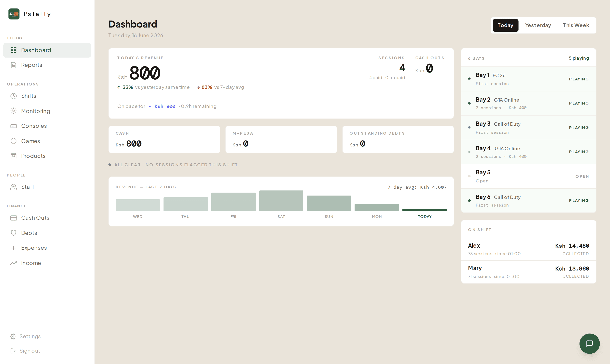
Task: Click the '5 playing' status text
Action: pos(579,58)
